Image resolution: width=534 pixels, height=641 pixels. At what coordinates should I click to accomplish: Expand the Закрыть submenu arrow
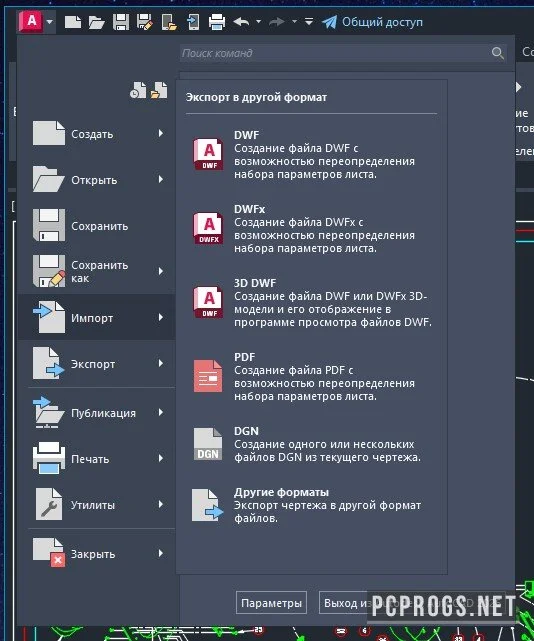161,553
